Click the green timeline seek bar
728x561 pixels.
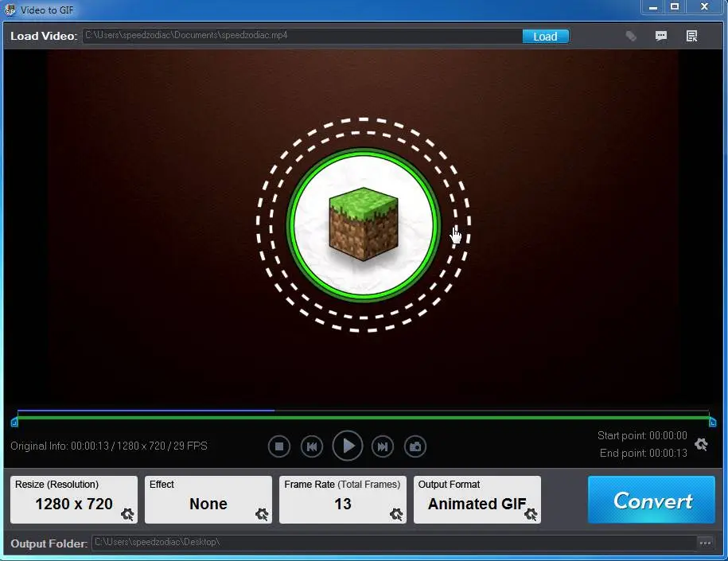click(364, 418)
